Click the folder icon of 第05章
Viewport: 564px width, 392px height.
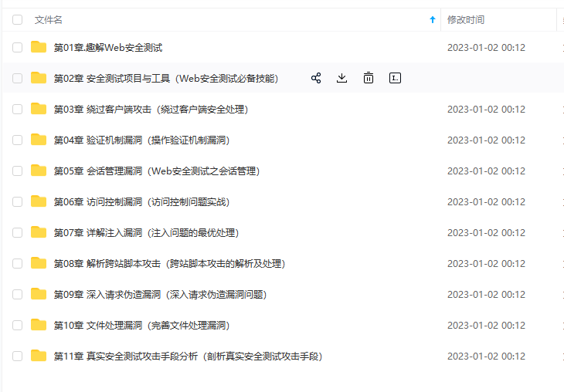click(x=39, y=171)
